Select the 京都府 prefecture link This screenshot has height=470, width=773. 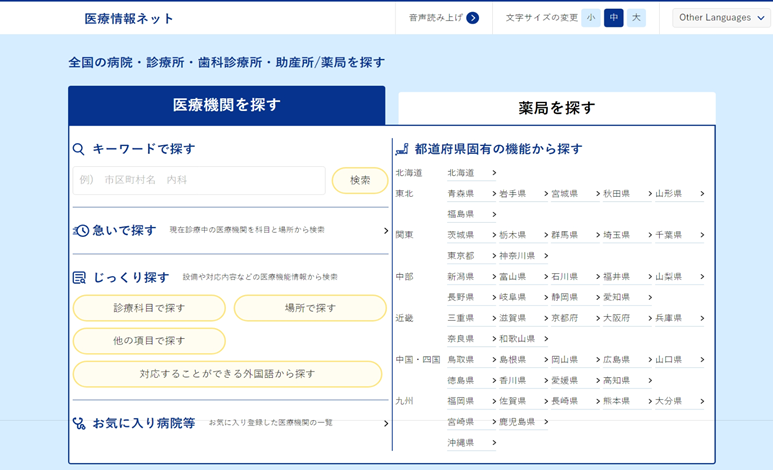[x=575, y=318]
